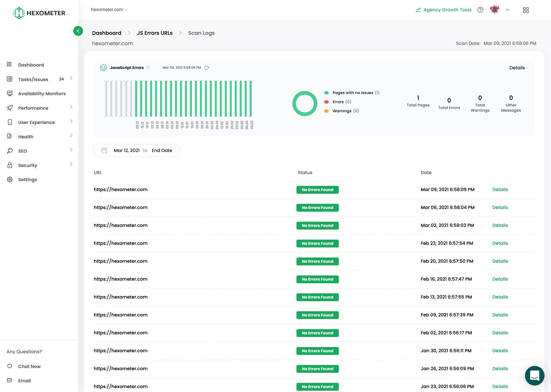Screen dimensions: 551x392
Task: Click the End Date field
Action: pos(162,150)
